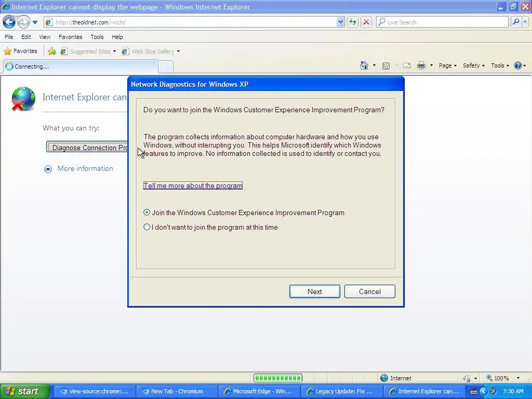Open the File menu

[x=9, y=37]
